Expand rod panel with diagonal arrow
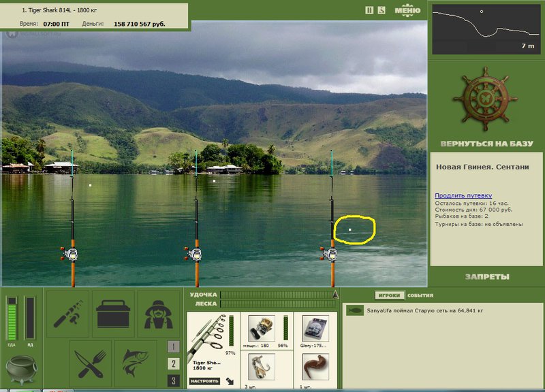Viewport: 545px width, 392px height. [x=230, y=381]
